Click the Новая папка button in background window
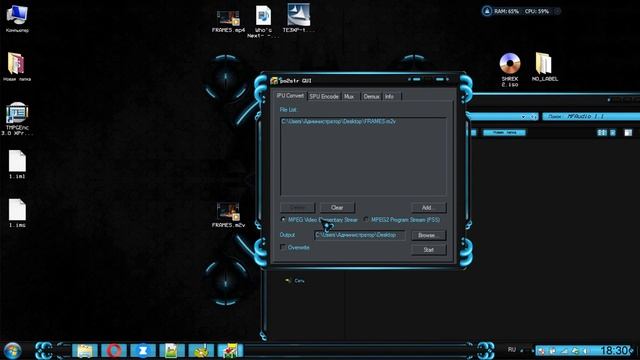The height and width of the screenshot is (360, 640). pos(504,133)
